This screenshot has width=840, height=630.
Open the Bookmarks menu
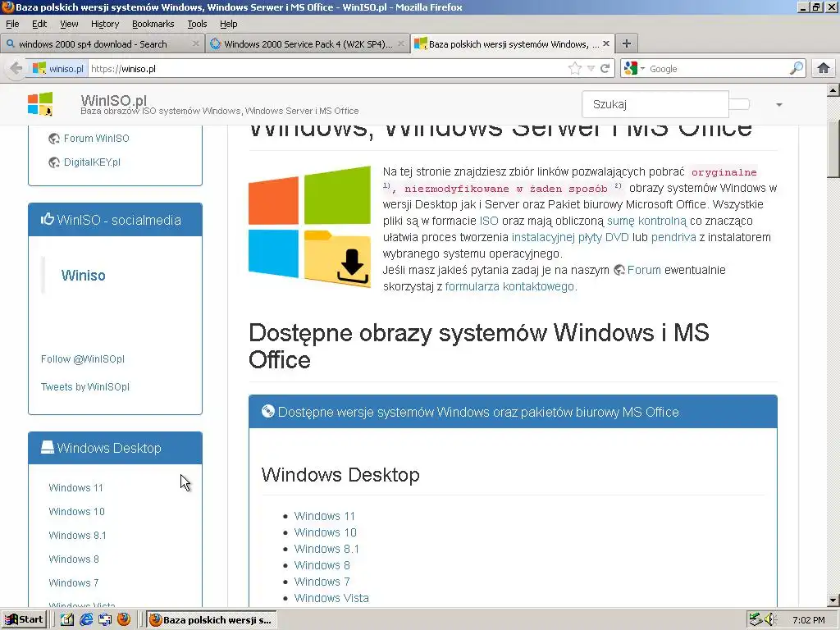click(153, 24)
